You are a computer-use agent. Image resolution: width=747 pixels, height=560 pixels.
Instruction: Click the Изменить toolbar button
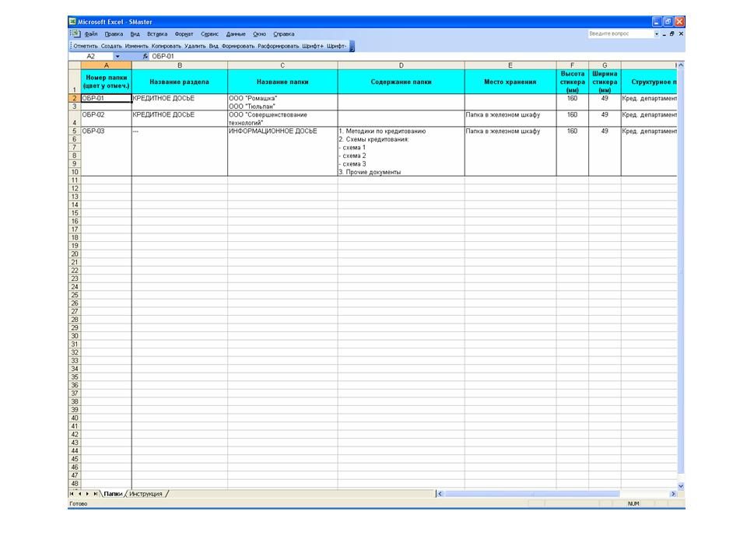137,46
